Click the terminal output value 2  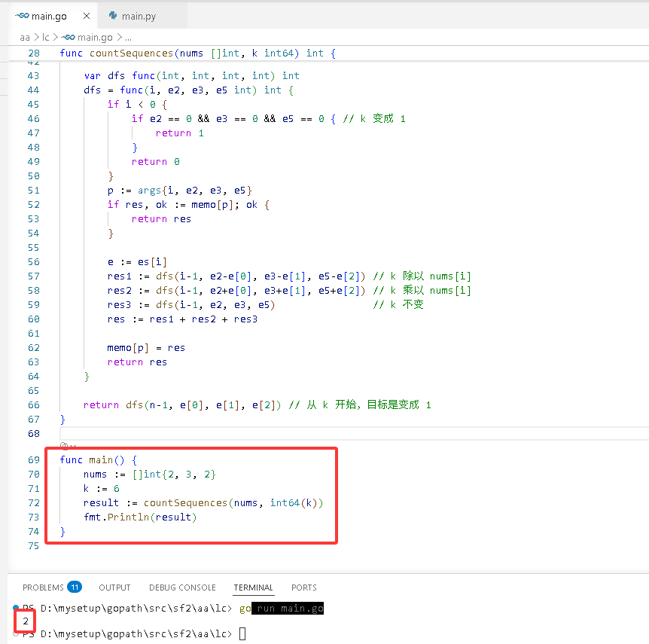pos(26,621)
